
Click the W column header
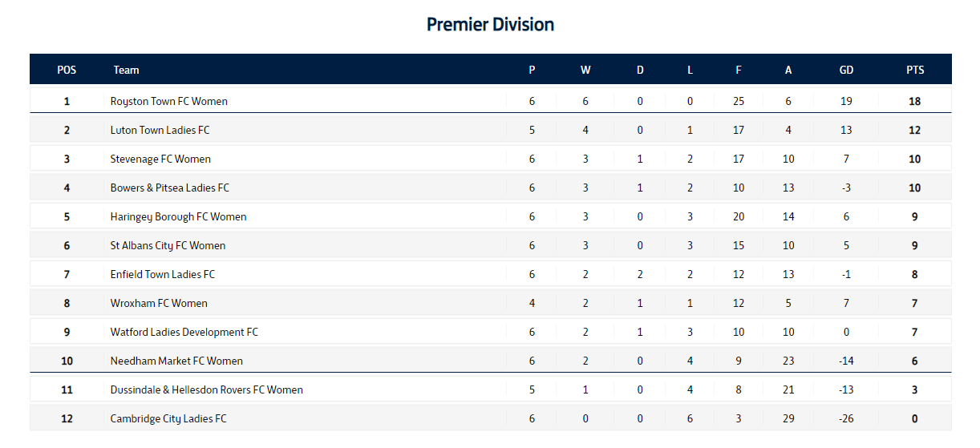[x=585, y=70]
